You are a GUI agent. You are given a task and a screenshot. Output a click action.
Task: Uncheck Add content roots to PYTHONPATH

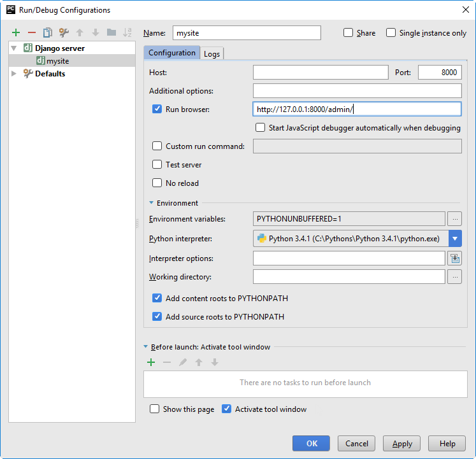click(157, 298)
